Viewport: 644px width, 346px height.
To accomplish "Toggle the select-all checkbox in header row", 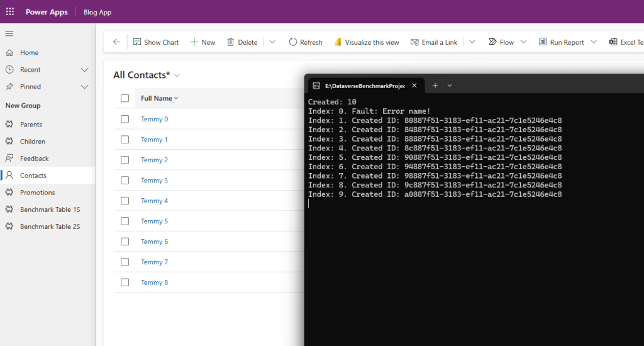I will 125,98.
